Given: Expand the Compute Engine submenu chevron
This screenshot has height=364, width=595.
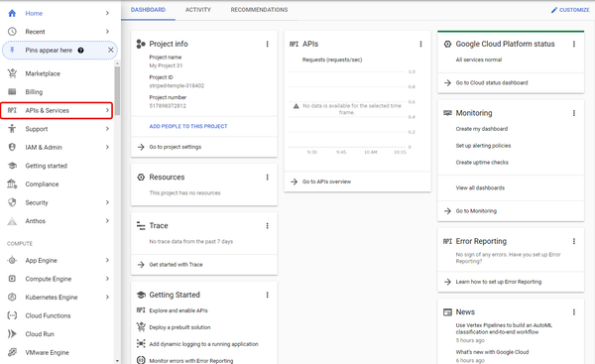Looking at the screenshot, I should (107, 279).
